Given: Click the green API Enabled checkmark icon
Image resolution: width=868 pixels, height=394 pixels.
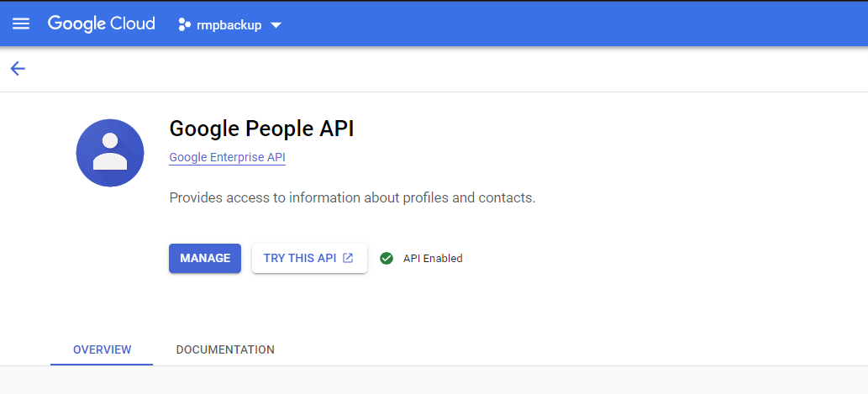Looking at the screenshot, I should pos(387,258).
